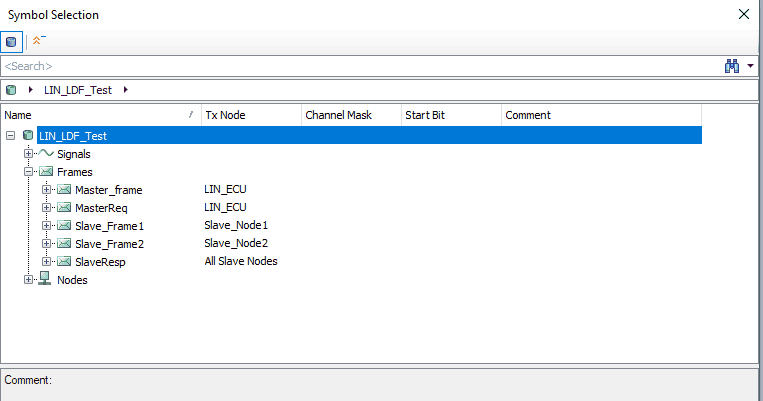763x401 pixels.
Task: Open the breadcrumb arrow before LIN_LDF_Test
Action: tap(31, 90)
